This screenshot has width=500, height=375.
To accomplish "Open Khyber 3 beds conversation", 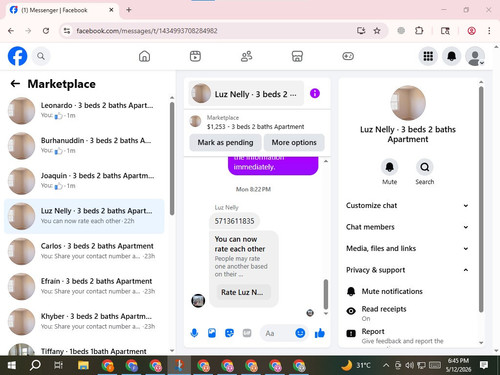I will [84, 321].
